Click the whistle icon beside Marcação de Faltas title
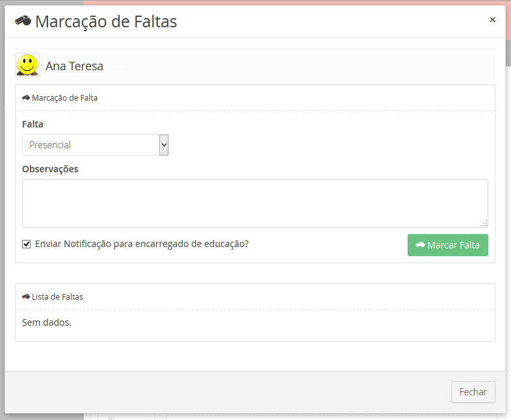The width and height of the screenshot is (511, 420). (x=23, y=21)
